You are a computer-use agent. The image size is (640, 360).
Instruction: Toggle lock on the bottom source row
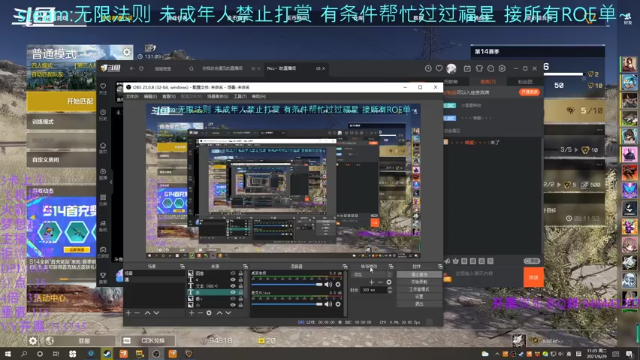coord(240,305)
